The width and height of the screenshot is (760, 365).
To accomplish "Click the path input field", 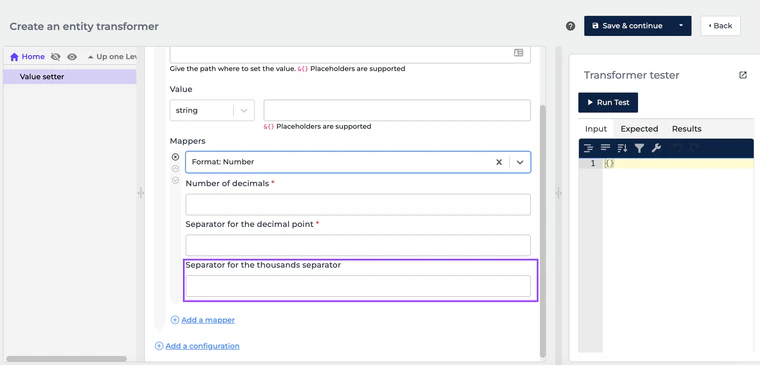I will [x=350, y=54].
